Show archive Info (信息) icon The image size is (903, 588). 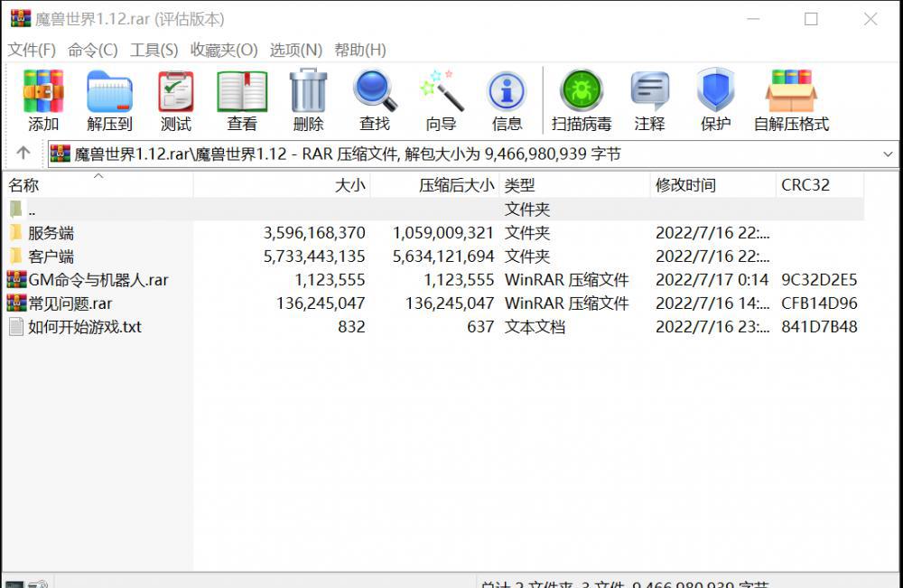507,90
